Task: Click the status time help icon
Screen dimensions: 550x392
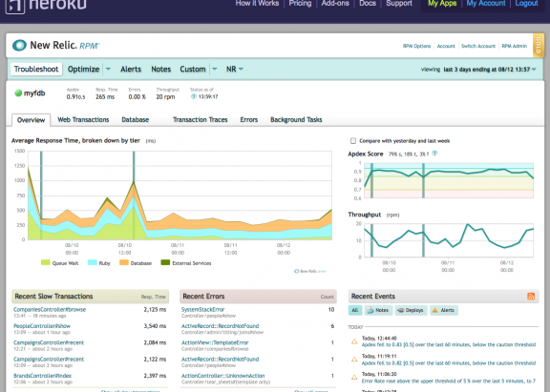Action: point(193,96)
